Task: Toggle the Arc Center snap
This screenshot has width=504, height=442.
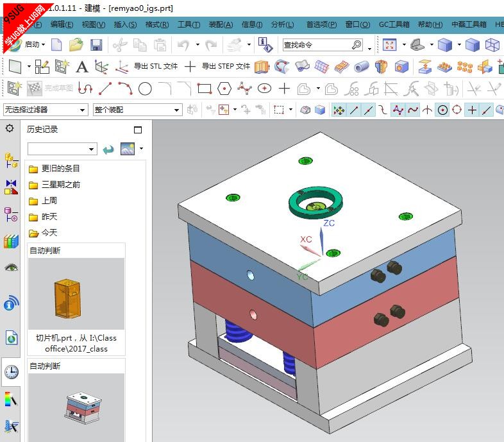Action: pos(442,110)
